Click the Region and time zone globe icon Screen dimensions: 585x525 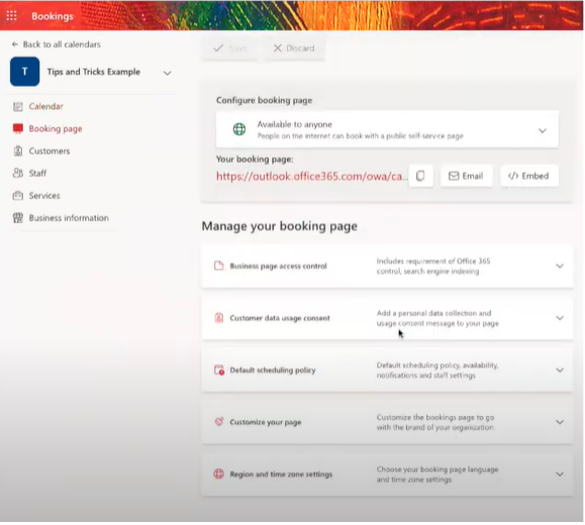coord(219,474)
